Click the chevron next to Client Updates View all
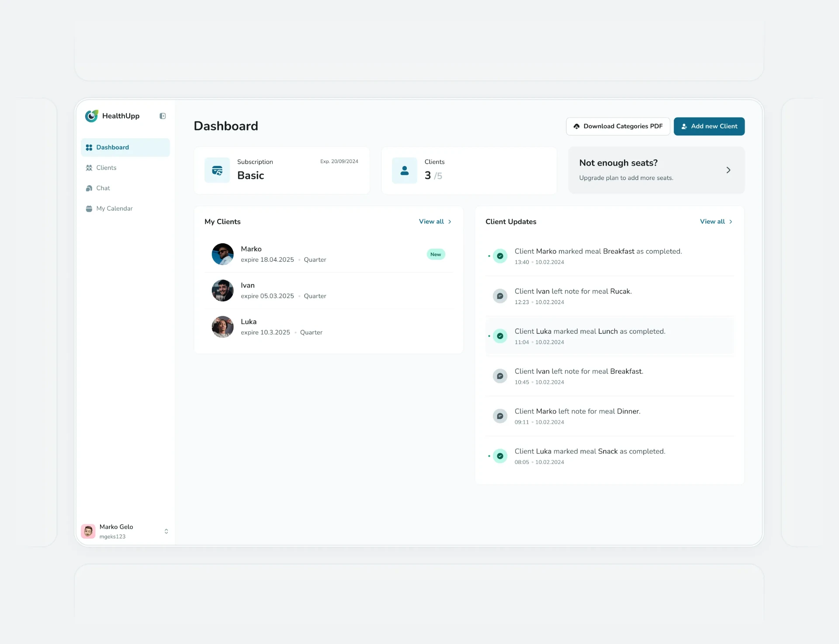This screenshot has height=644, width=839. tap(731, 222)
